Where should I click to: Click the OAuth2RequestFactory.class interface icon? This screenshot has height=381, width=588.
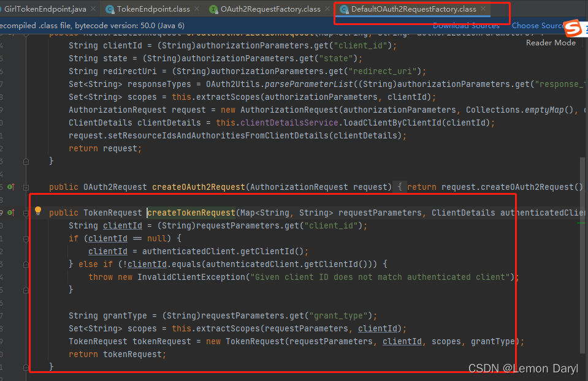pos(213,9)
